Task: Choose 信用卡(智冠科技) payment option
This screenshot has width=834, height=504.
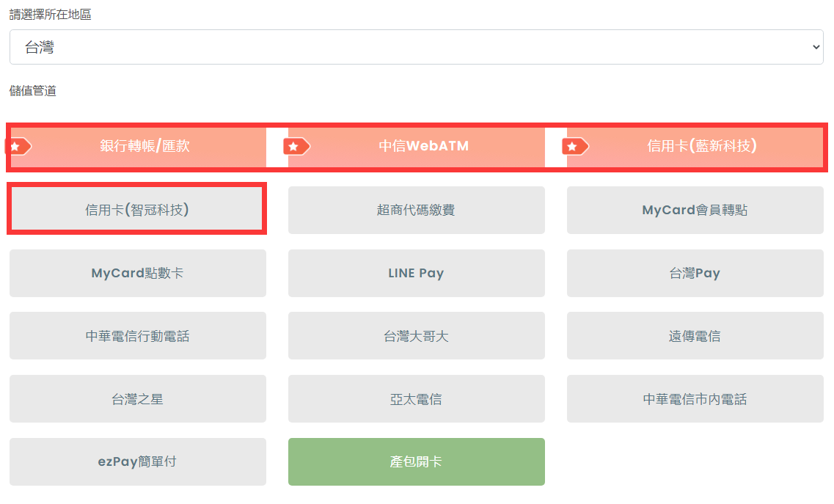Action: [x=138, y=210]
